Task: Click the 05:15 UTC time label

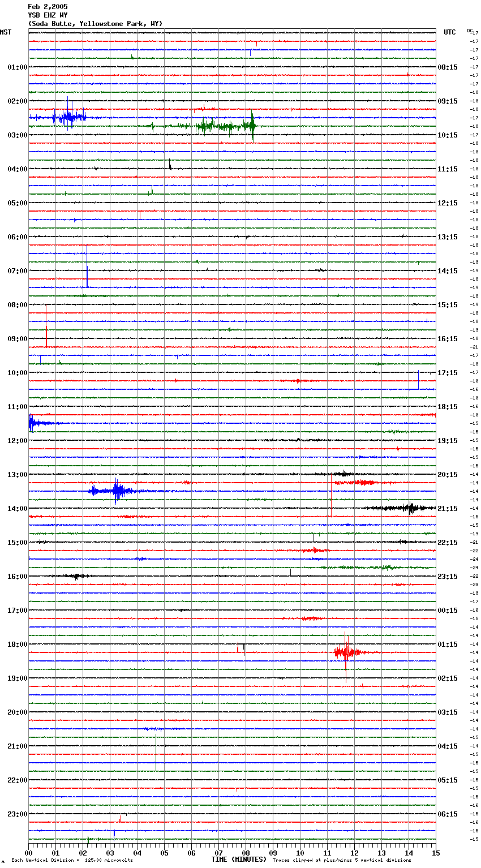Action: 448,780
